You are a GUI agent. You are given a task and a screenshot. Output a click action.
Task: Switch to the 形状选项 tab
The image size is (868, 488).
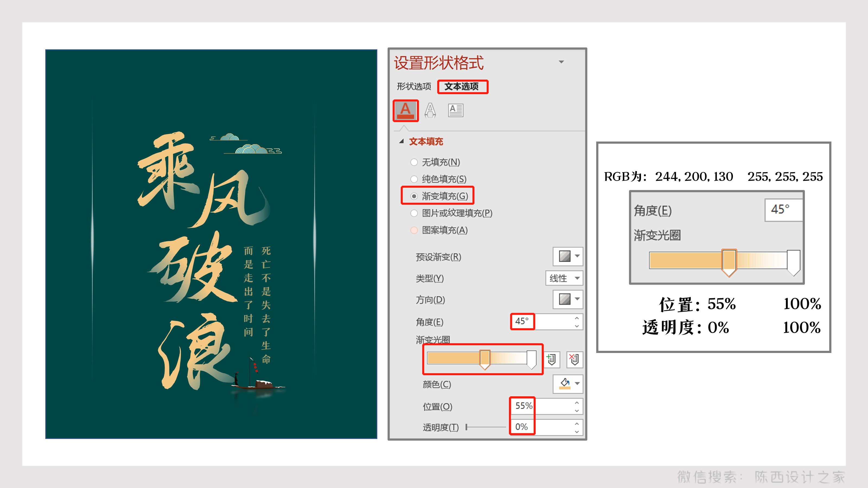(x=414, y=86)
